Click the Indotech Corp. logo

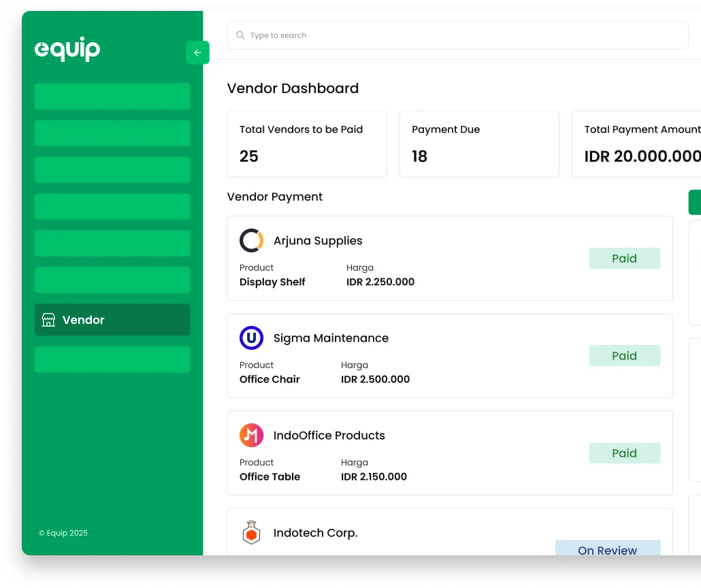click(x=251, y=533)
